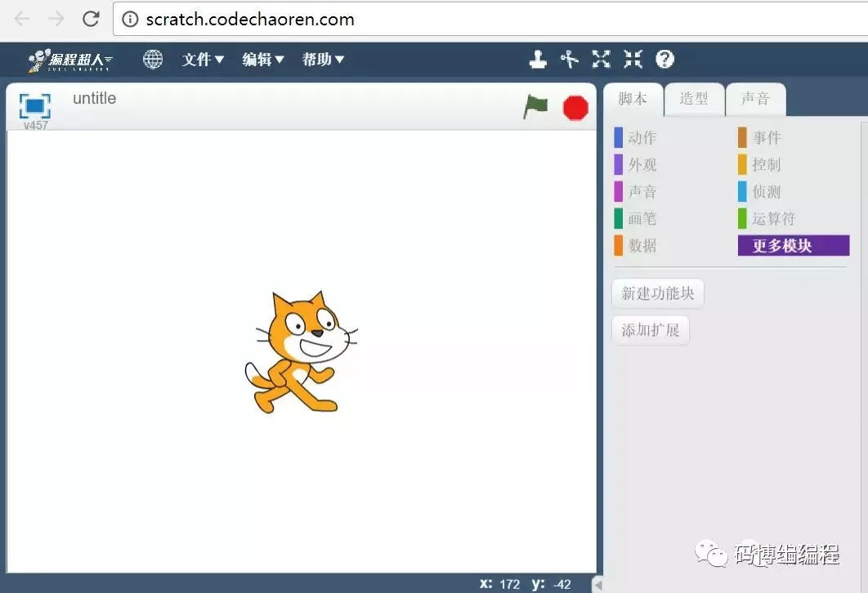Image resolution: width=868 pixels, height=593 pixels.
Task: Click the browser address bar URL
Action: 249,20
